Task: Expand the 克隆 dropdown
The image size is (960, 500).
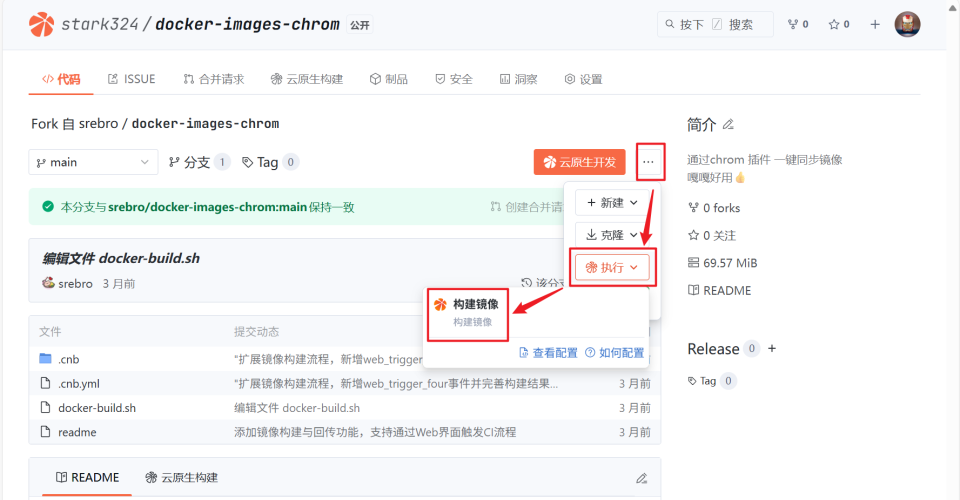Action: pos(612,235)
